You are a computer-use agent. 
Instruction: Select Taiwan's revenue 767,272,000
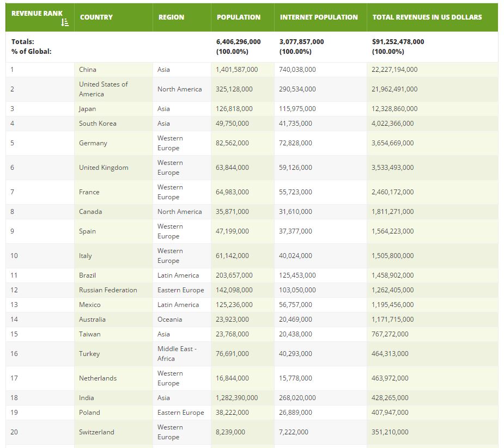coord(390,334)
